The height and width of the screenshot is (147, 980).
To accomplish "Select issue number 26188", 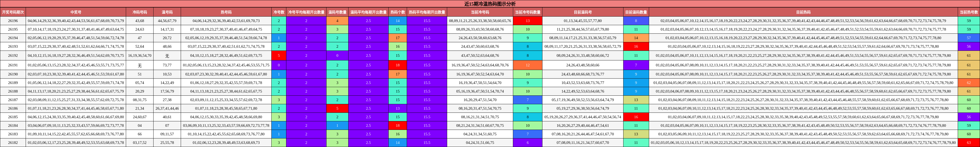I will coord(13,92).
